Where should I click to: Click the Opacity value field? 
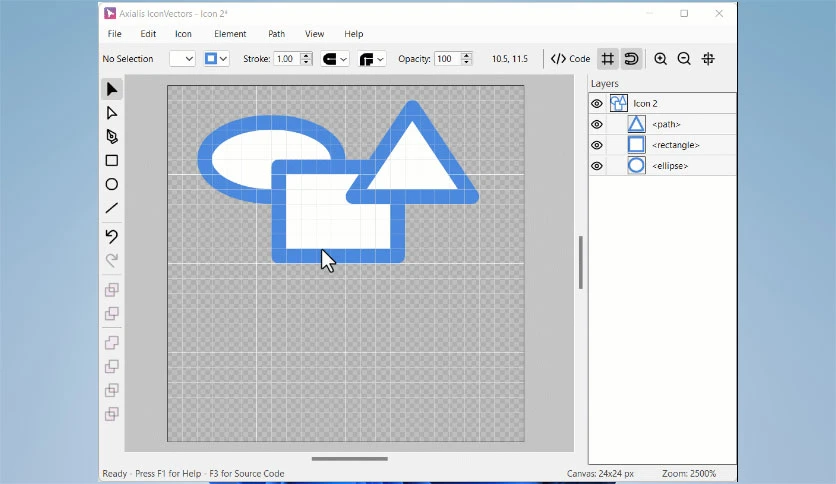point(447,59)
